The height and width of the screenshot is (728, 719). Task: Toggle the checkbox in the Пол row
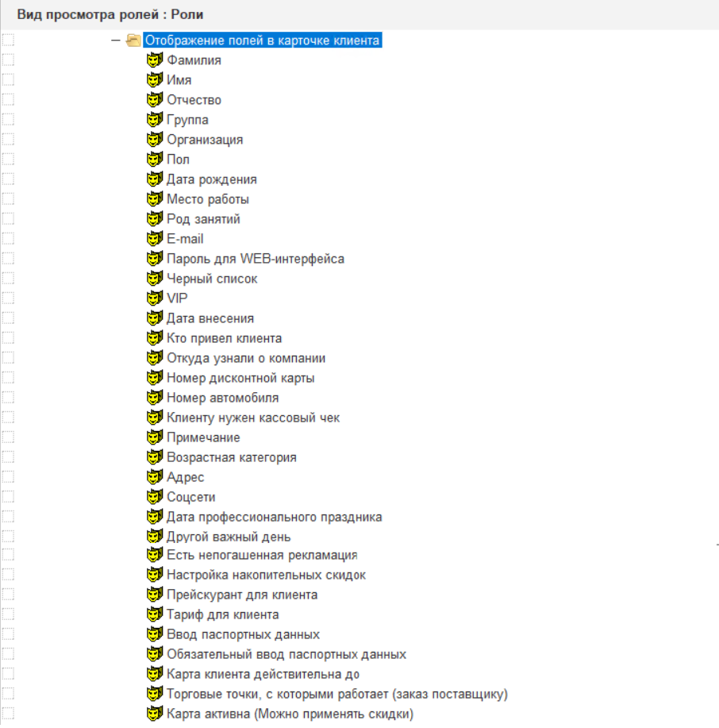[x=9, y=160]
